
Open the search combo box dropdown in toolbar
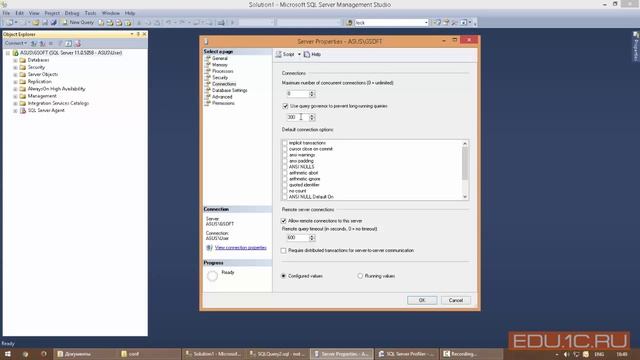426,22
